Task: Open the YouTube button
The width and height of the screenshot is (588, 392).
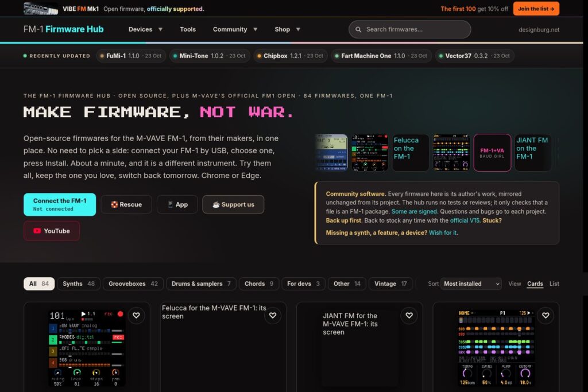Action: (51, 231)
